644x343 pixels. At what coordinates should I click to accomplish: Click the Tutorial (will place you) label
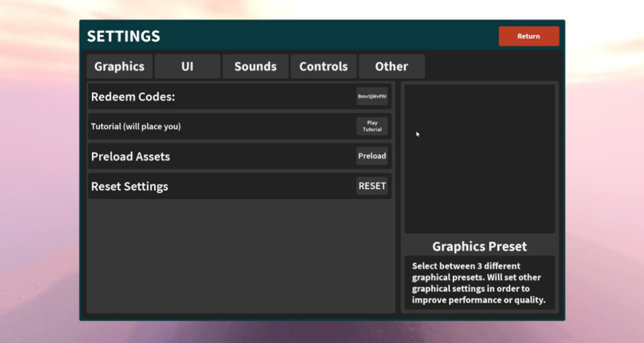point(136,127)
